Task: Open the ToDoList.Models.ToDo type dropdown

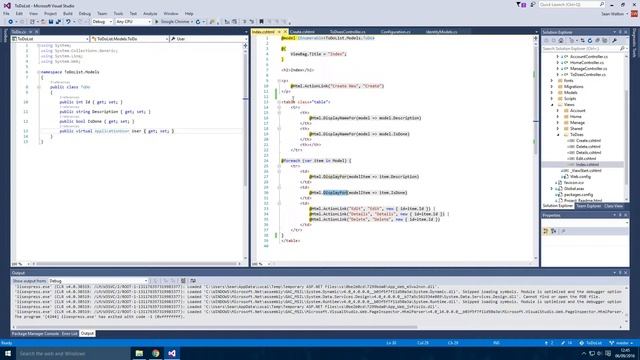Action: [129, 39]
